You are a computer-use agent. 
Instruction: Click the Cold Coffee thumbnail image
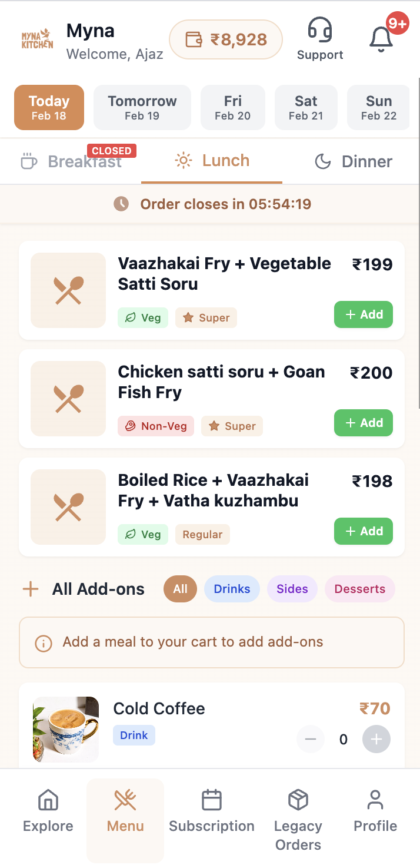click(66, 729)
